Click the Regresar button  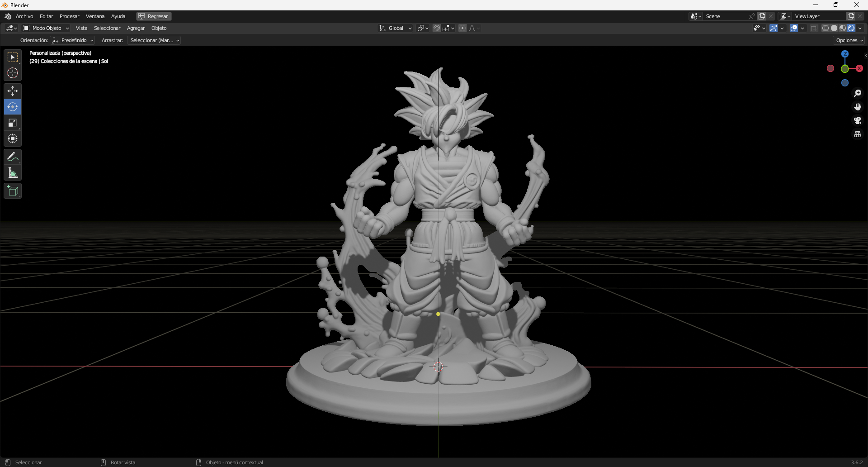153,16
